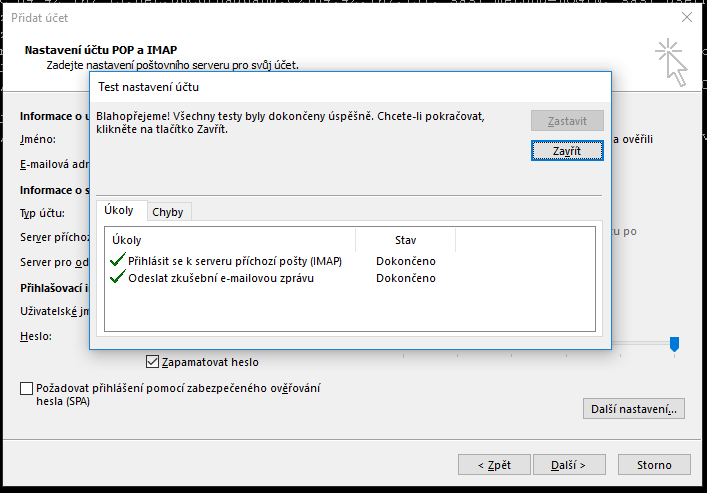Click the Úkoly column header

click(x=127, y=240)
